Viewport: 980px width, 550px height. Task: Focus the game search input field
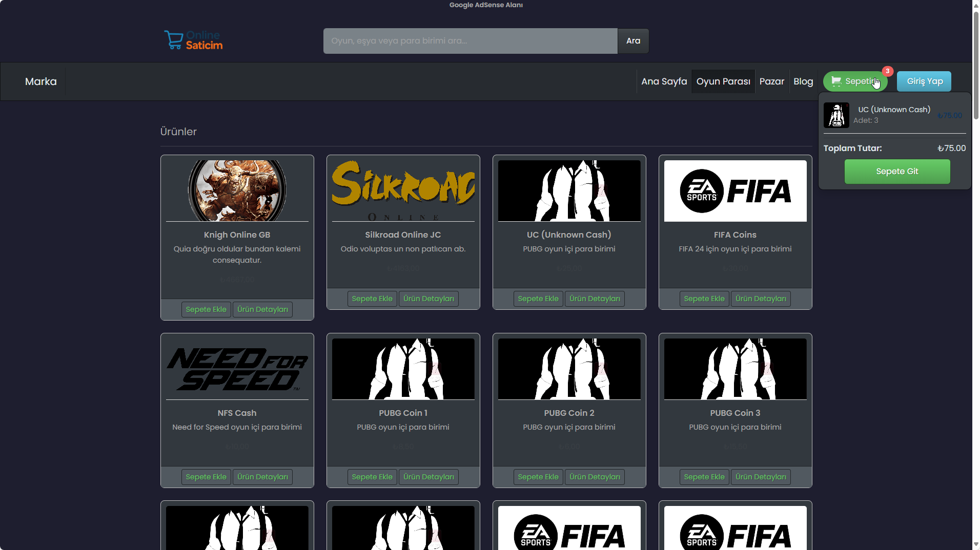pos(470,41)
